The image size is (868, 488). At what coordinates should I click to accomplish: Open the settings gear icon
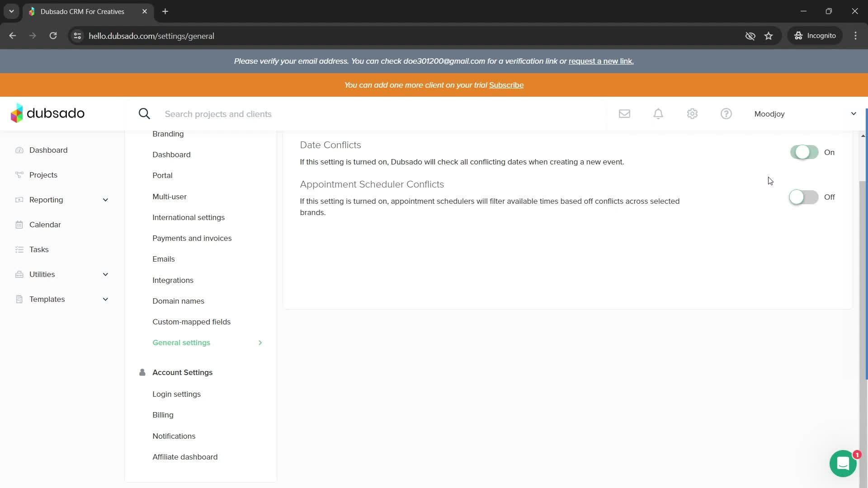tap(692, 114)
